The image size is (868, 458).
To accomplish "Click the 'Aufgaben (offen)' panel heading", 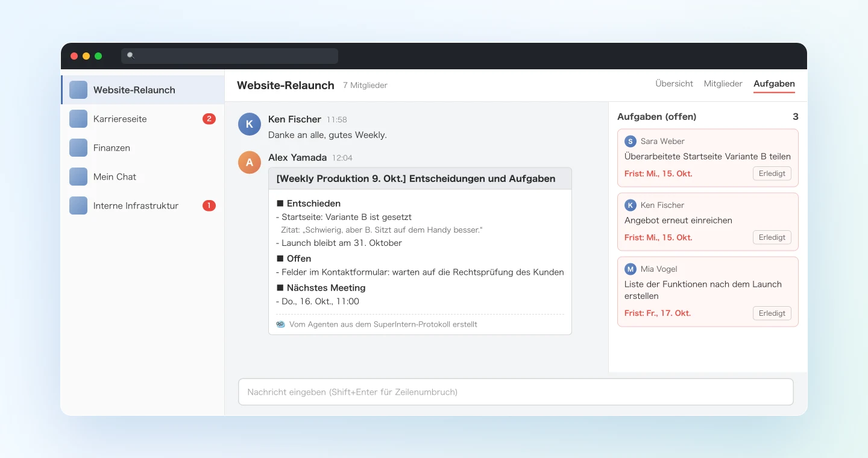I will tap(657, 117).
